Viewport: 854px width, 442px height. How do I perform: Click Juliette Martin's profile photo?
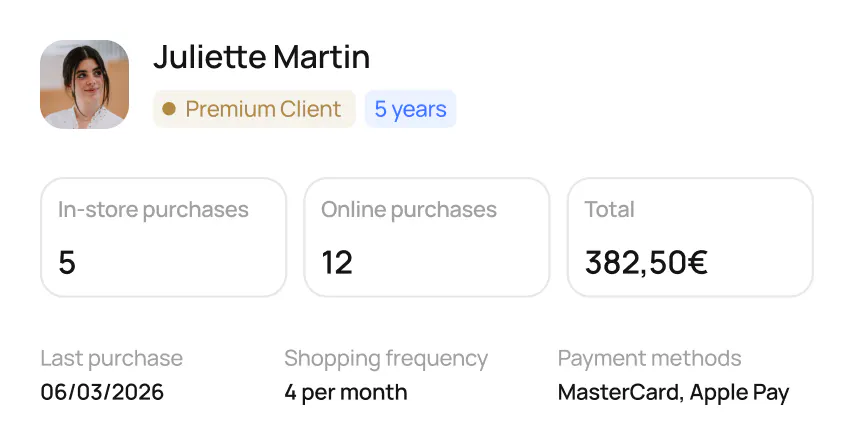[x=84, y=84]
